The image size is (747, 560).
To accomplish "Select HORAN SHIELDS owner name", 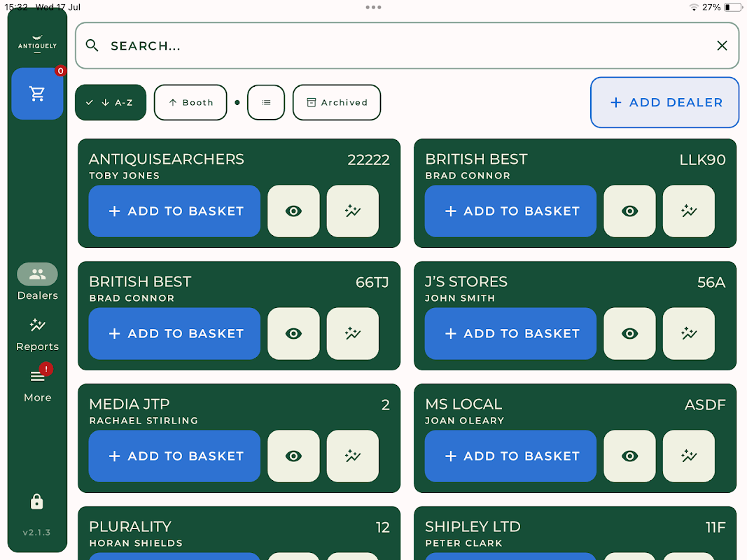I will coord(136,542).
